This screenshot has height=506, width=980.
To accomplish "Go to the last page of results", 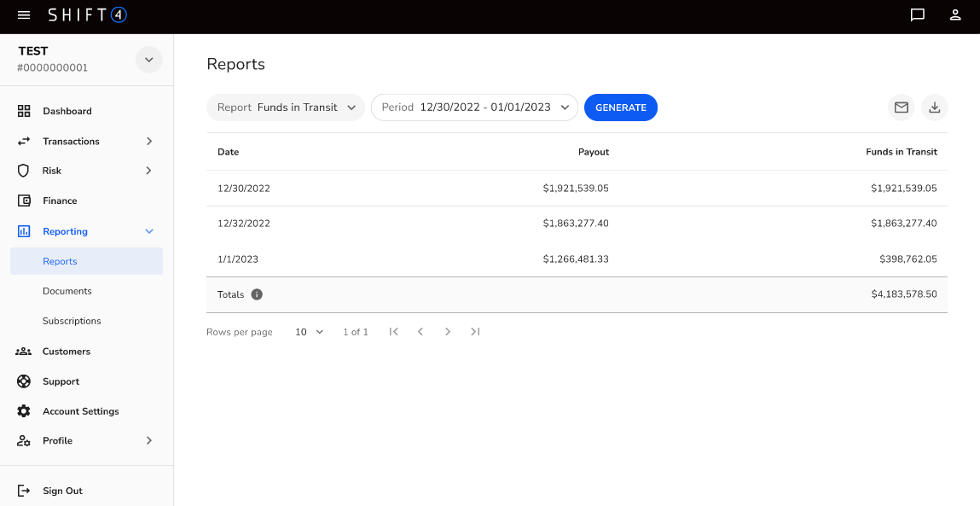I will coord(475,332).
